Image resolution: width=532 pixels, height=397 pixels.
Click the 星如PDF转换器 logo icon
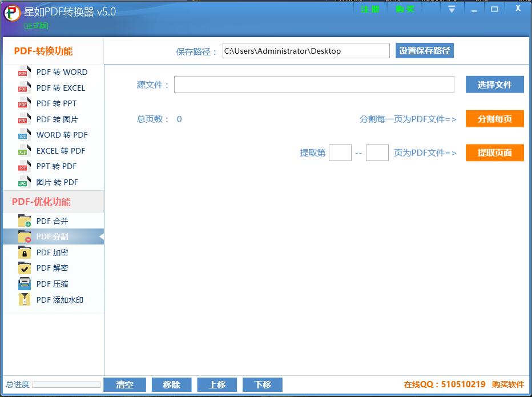pyautogui.click(x=12, y=13)
